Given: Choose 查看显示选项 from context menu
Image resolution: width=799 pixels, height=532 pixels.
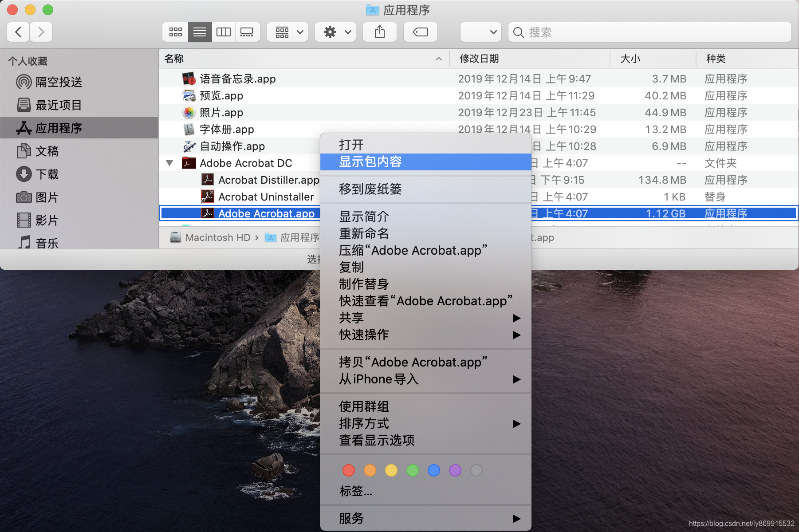Looking at the screenshot, I should pyautogui.click(x=426, y=440).
